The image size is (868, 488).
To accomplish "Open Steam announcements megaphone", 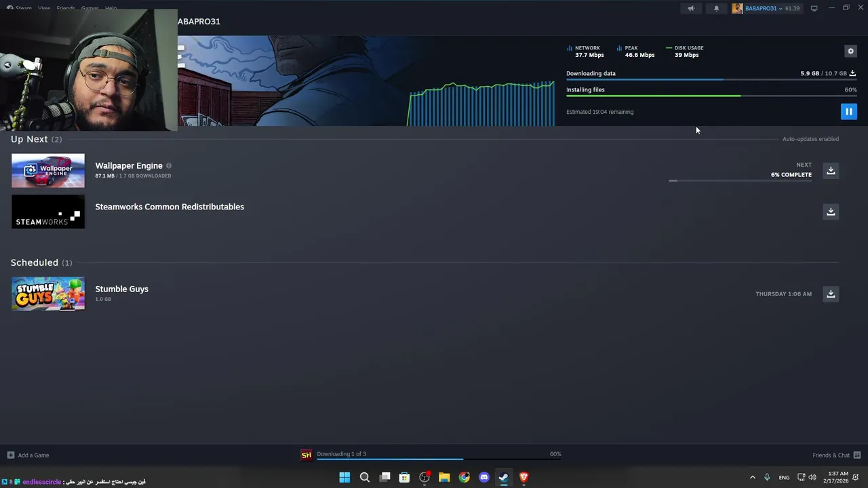I will click(691, 8).
